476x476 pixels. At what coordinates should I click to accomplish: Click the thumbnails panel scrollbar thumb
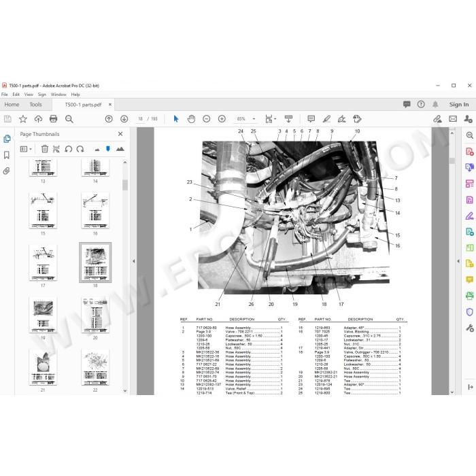125,185
